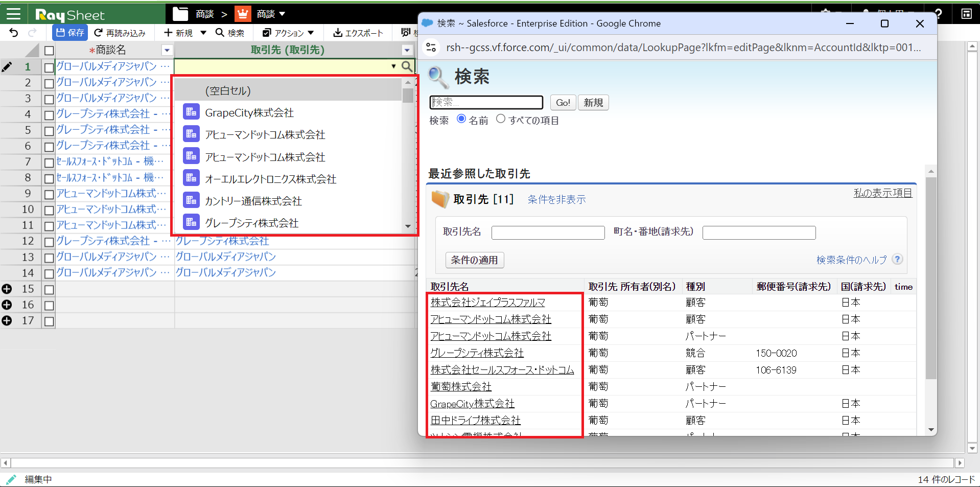Click the magnifier icon in 取引先 cell
The width and height of the screenshot is (980, 487).
(x=407, y=66)
